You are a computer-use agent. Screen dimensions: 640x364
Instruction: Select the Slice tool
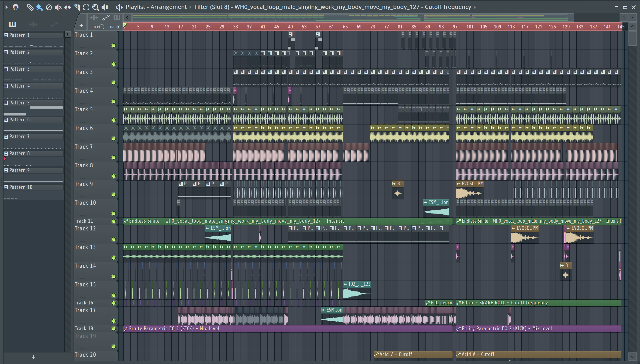[77, 7]
